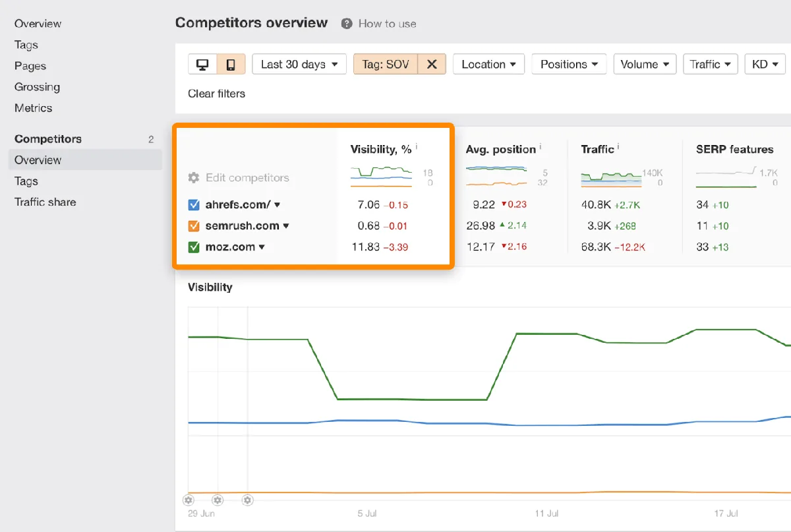Uncheck the ahrefs.com/ competitor checkbox
Viewport: 791px width, 532px height.
[194, 204]
